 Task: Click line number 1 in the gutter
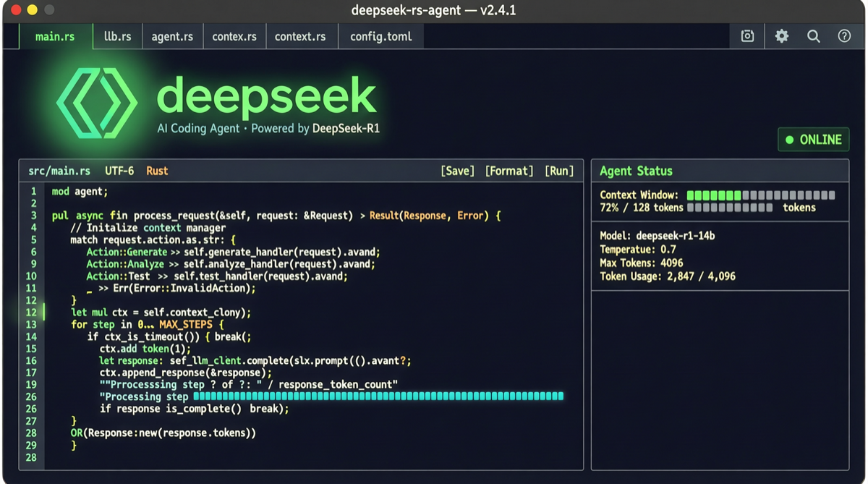coord(33,192)
